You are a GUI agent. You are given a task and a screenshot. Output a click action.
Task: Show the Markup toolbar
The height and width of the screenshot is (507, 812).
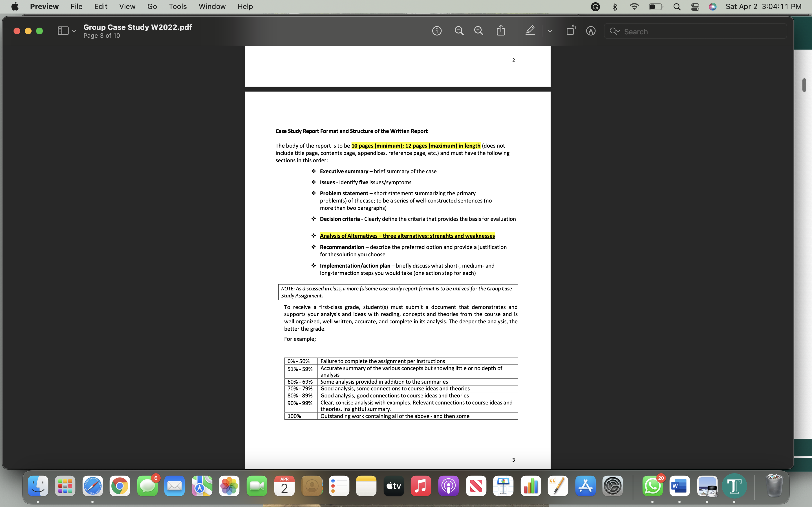[591, 31]
